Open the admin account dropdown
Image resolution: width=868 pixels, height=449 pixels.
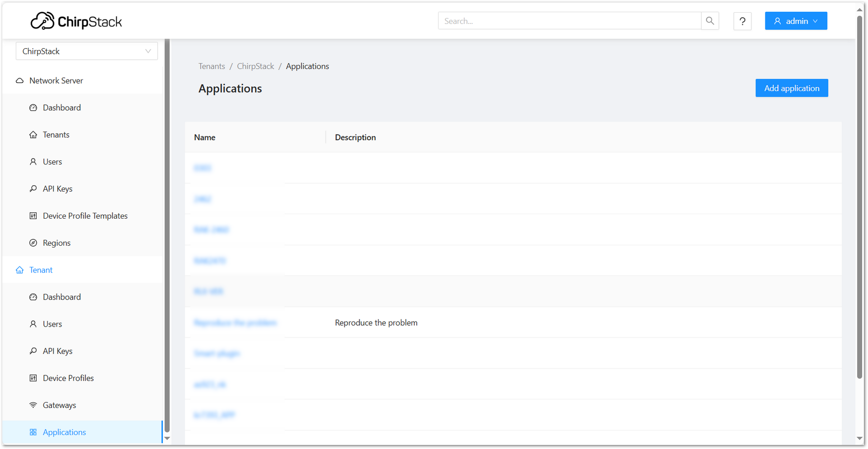[796, 21]
